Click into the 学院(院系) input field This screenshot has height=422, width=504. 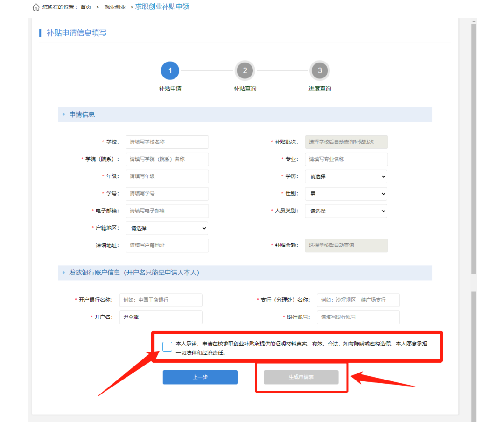tap(167, 159)
